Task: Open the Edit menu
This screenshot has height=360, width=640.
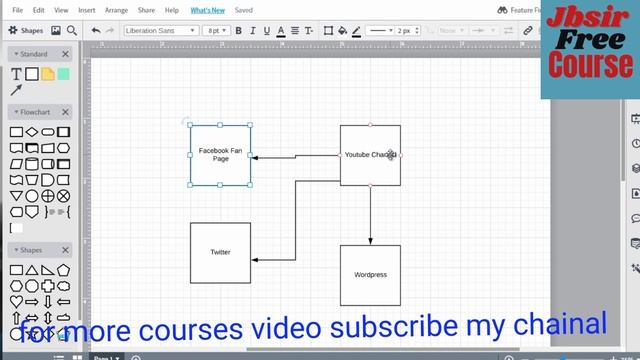Action: click(38, 10)
